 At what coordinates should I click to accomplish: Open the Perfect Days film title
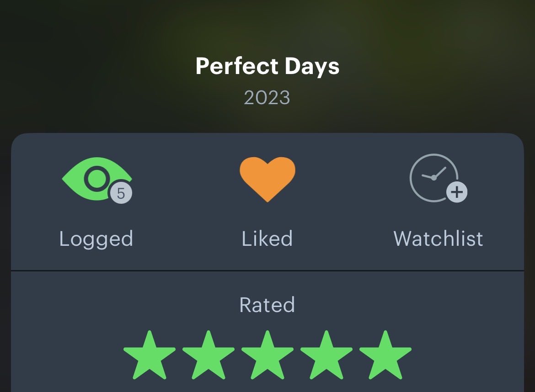(x=267, y=66)
